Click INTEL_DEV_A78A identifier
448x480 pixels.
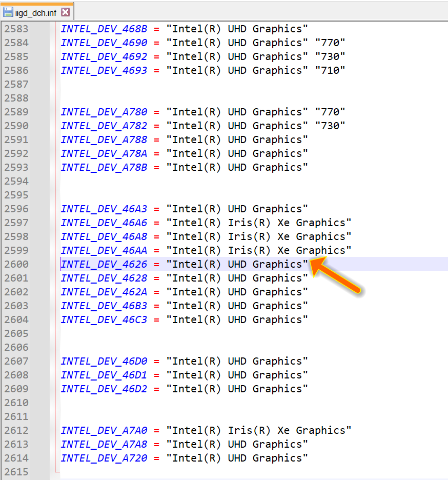(104, 153)
